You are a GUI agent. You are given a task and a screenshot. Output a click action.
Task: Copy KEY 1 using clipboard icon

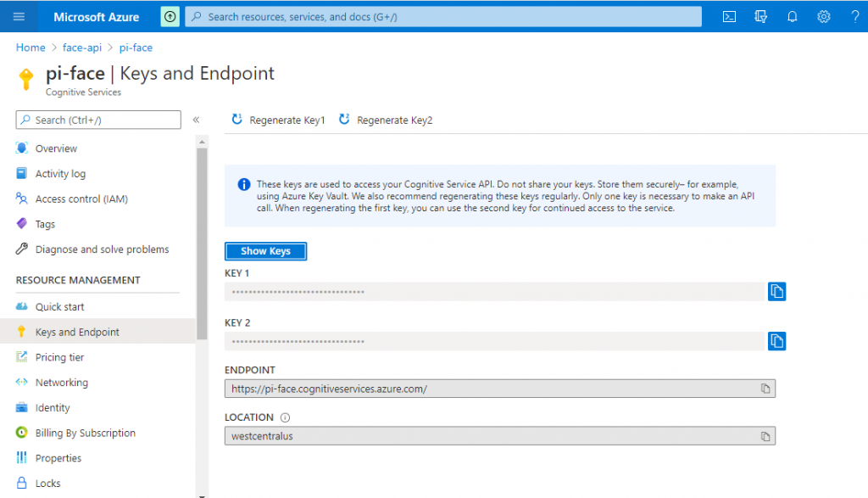777,291
